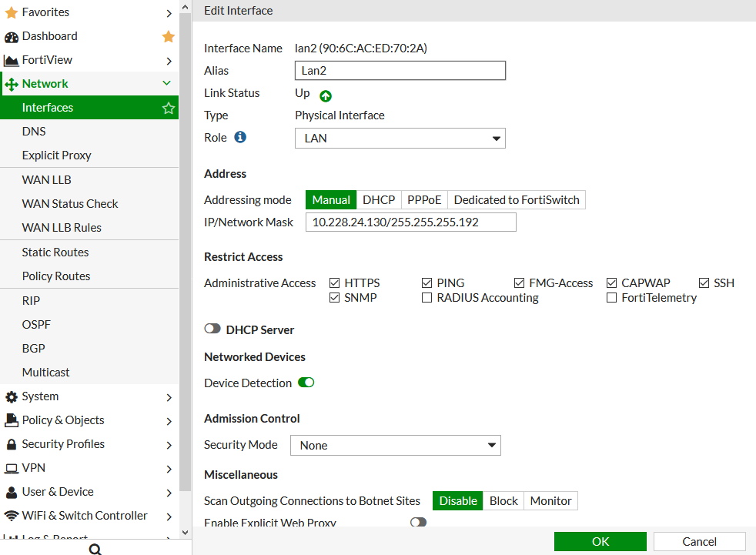Uncheck the FMG-Access checkbox
Image resolution: width=756 pixels, height=555 pixels.
point(519,283)
